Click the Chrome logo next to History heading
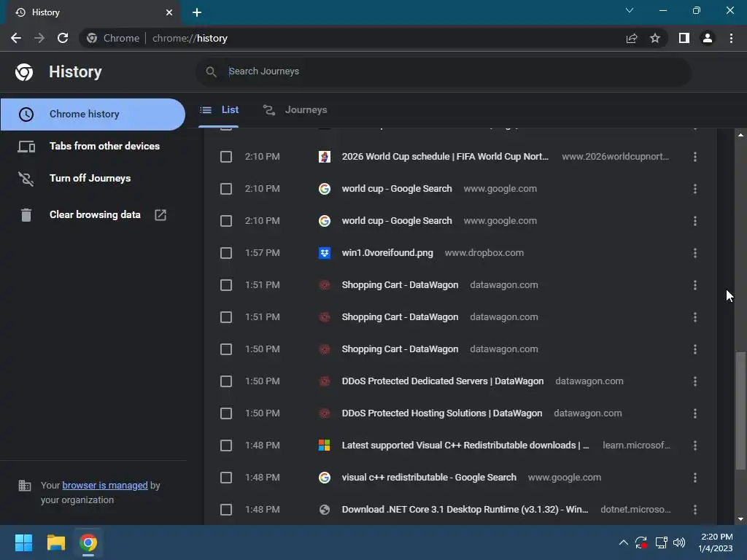The height and width of the screenshot is (560, 747). pos(24,72)
